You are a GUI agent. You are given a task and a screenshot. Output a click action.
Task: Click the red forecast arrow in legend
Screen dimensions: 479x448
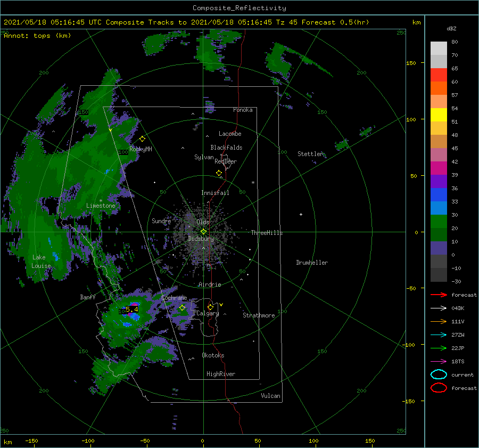tap(439, 295)
